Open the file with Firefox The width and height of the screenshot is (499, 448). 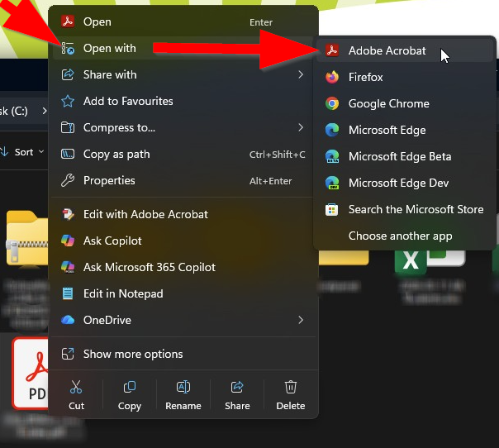(365, 77)
